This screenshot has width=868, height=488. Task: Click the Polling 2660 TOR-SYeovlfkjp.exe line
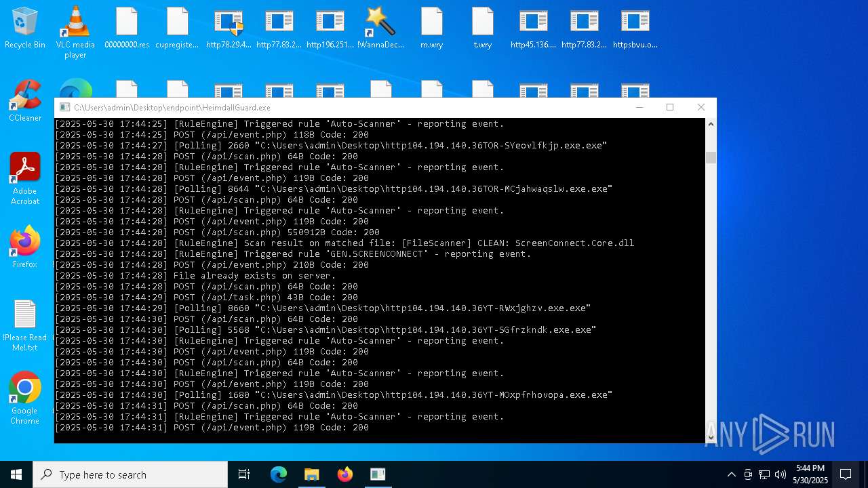coord(331,146)
